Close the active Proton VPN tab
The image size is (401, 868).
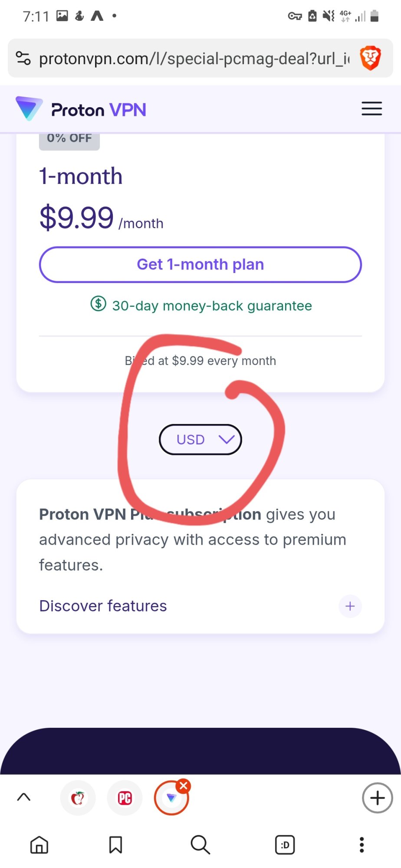(184, 786)
